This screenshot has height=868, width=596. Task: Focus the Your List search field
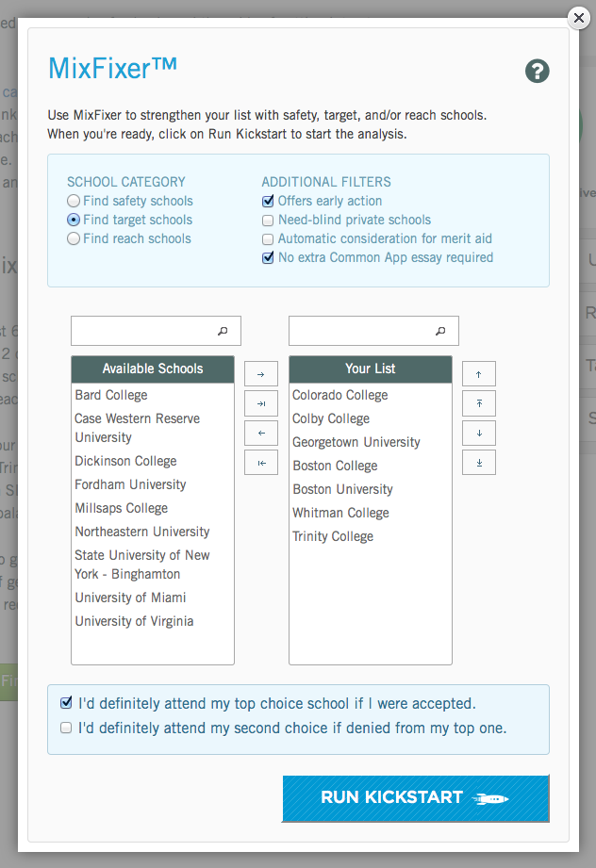tap(373, 331)
